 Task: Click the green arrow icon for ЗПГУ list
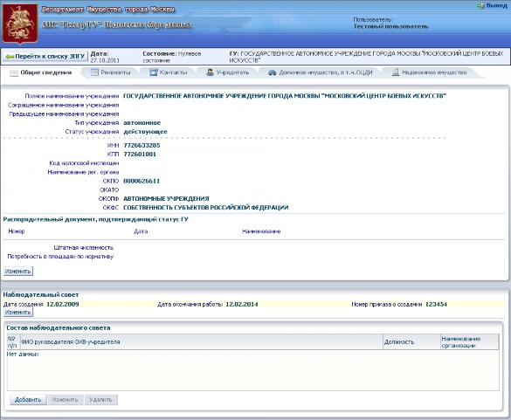click(x=10, y=57)
